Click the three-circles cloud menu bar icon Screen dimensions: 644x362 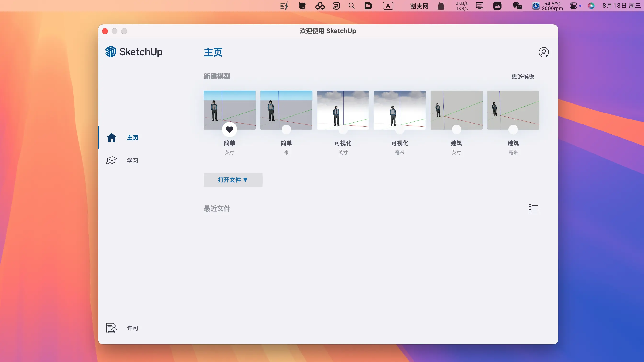click(320, 6)
